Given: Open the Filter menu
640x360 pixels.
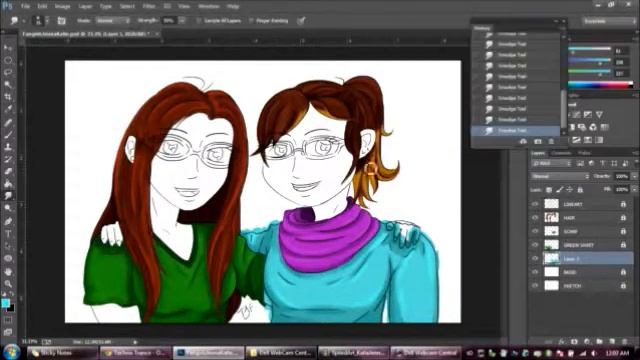Looking at the screenshot, I should 149,6.
